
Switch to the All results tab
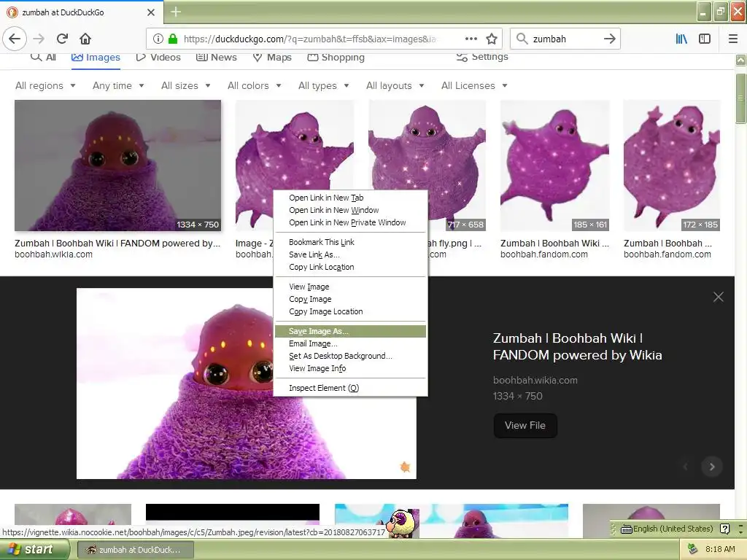coord(43,57)
